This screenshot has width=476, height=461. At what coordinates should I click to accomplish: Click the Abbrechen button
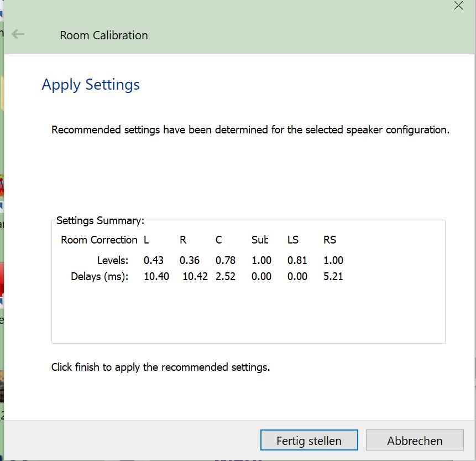415,440
